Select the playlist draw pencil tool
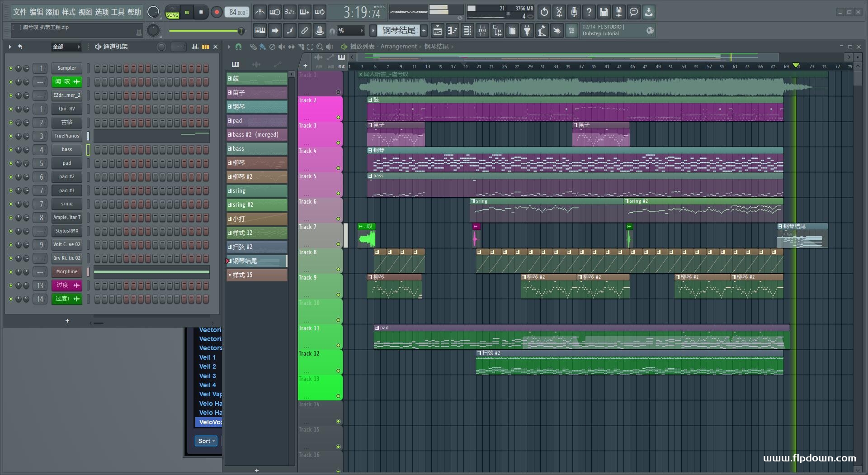Image resolution: width=868 pixels, height=475 pixels. 253,47
